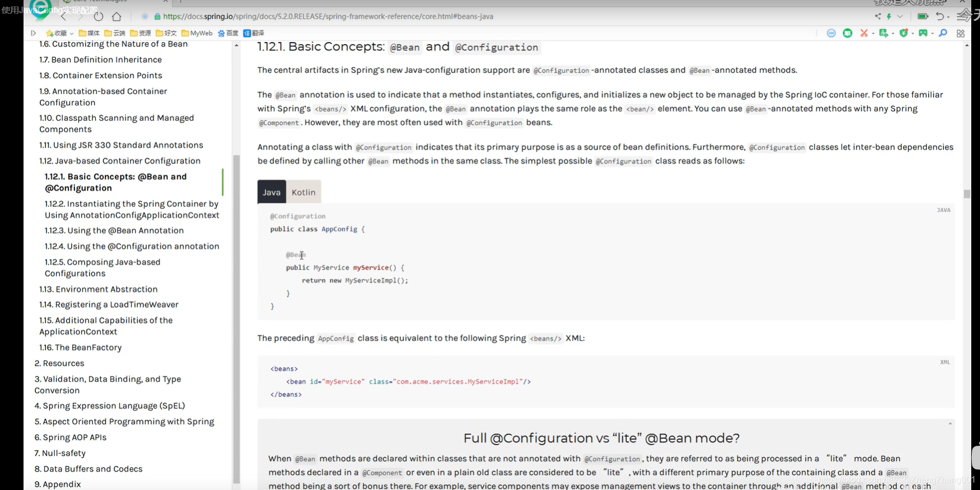This screenshot has width=980, height=490.
Task: Open 1.9 Annotation-based Container Configuration
Action: click(103, 97)
